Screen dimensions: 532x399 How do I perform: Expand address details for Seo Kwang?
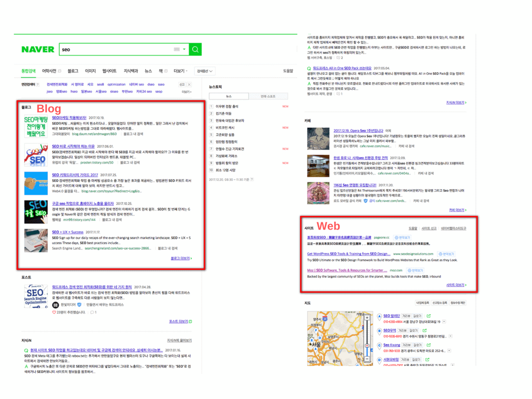(449, 351)
